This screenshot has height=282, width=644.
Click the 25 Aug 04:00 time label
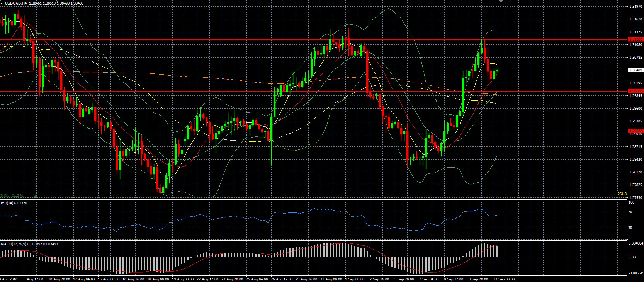(257, 279)
